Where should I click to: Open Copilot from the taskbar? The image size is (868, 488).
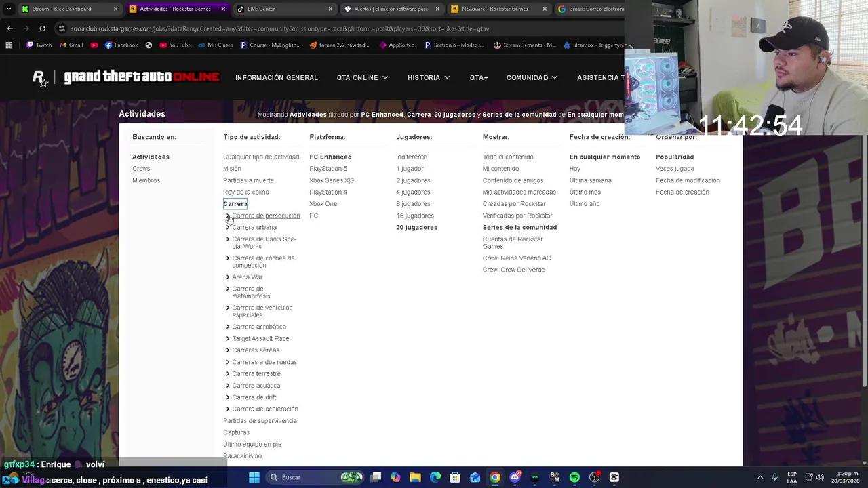point(395,477)
